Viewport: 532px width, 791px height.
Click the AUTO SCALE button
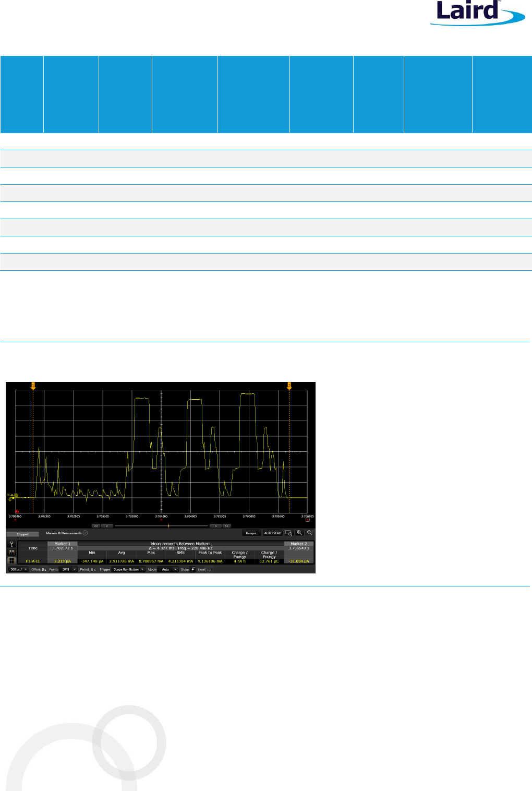(273, 533)
